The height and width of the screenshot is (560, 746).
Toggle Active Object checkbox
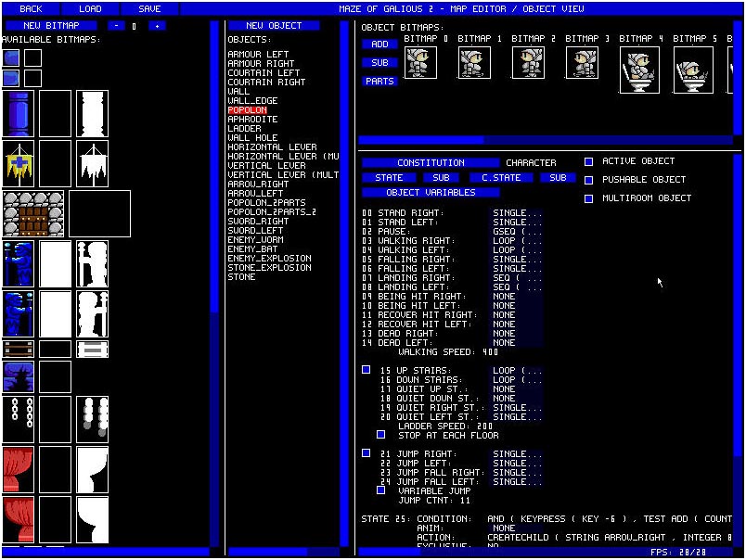tap(588, 161)
